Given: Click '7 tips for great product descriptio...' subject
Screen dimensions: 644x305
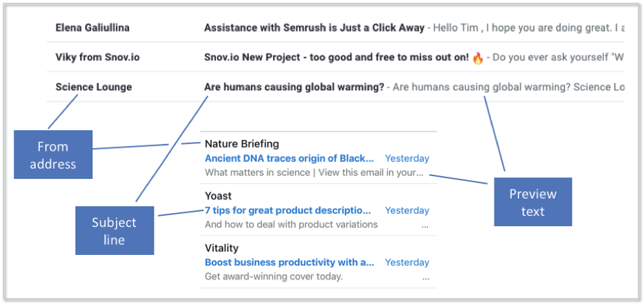Looking at the screenshot, I should coord(287,210).
